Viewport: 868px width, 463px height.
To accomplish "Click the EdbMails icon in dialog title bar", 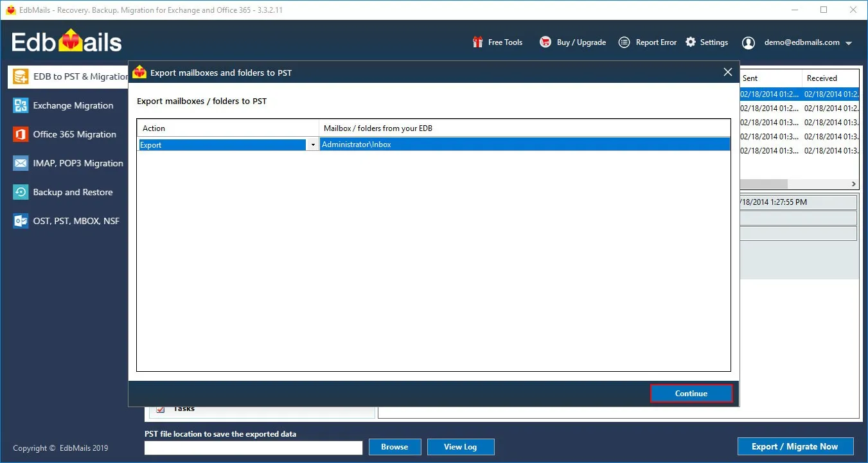I will point(139,73).
